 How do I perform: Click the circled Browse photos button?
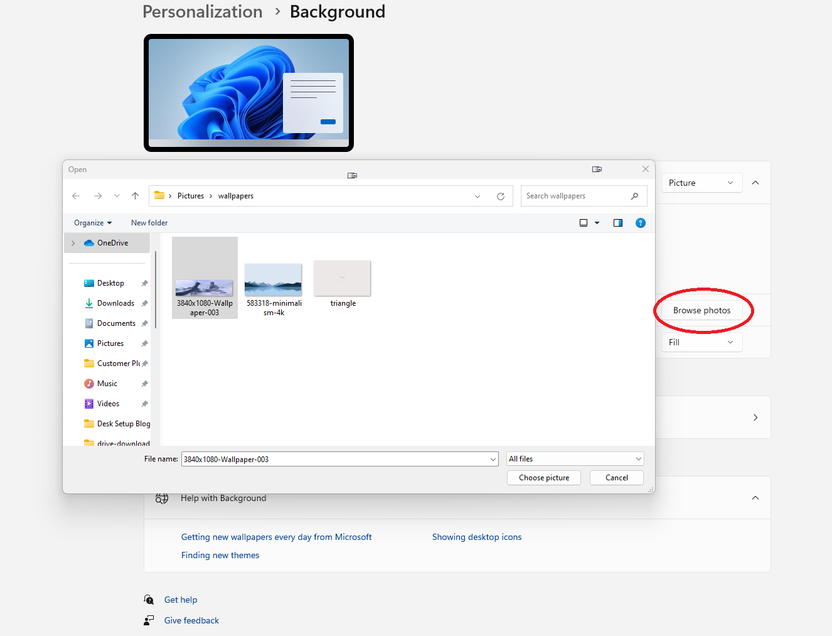tap(702, 311)
